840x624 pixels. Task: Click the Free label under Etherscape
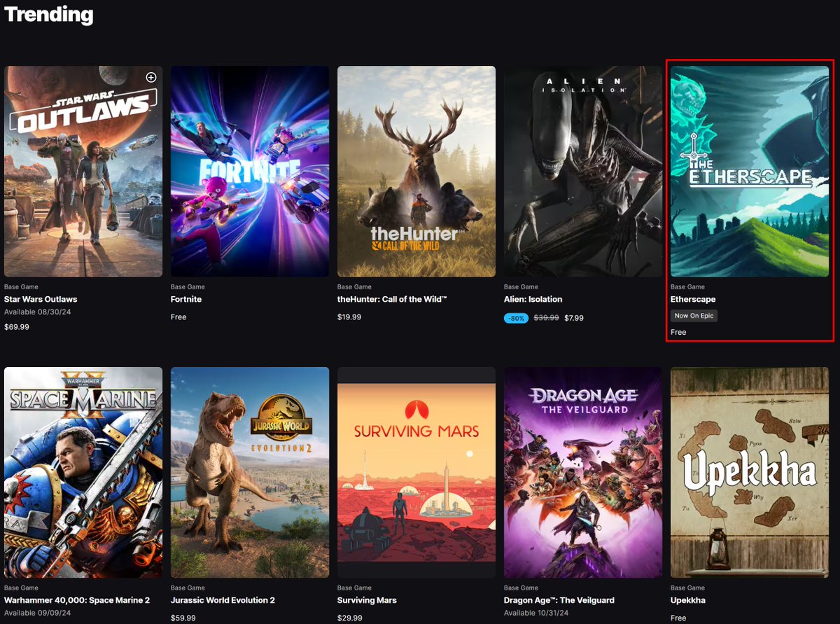point(678,332)
